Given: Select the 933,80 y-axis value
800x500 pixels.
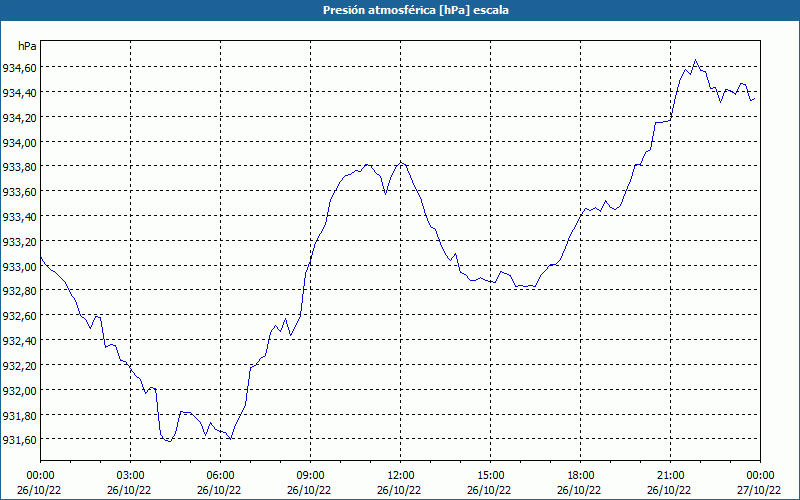Looking at the screenshot, I should coord(19,167).
